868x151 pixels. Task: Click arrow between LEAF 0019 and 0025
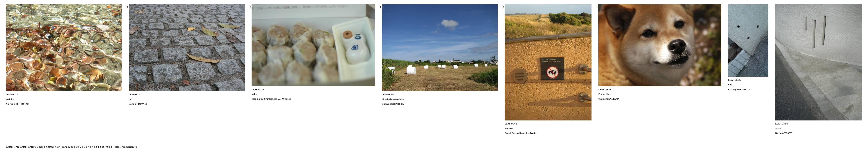click(125, 7)
